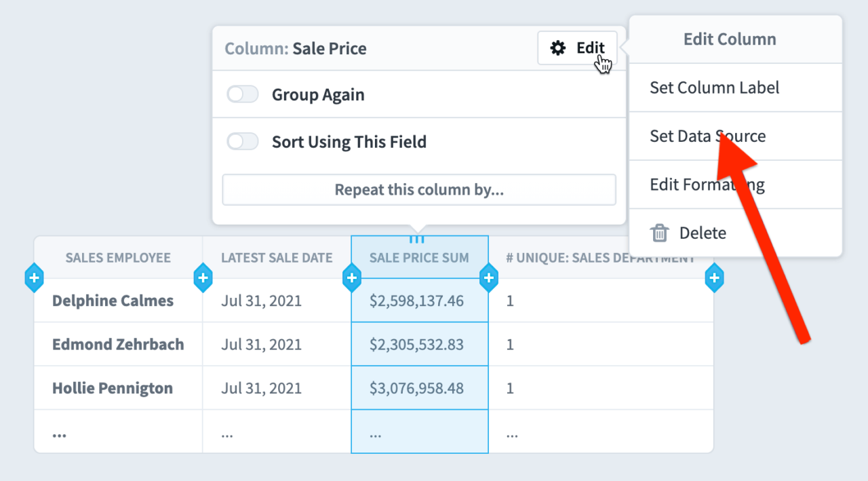
Task: Click the $3,076,958.48 value cell
Action: pyautogui.click(x=418, y=388)
